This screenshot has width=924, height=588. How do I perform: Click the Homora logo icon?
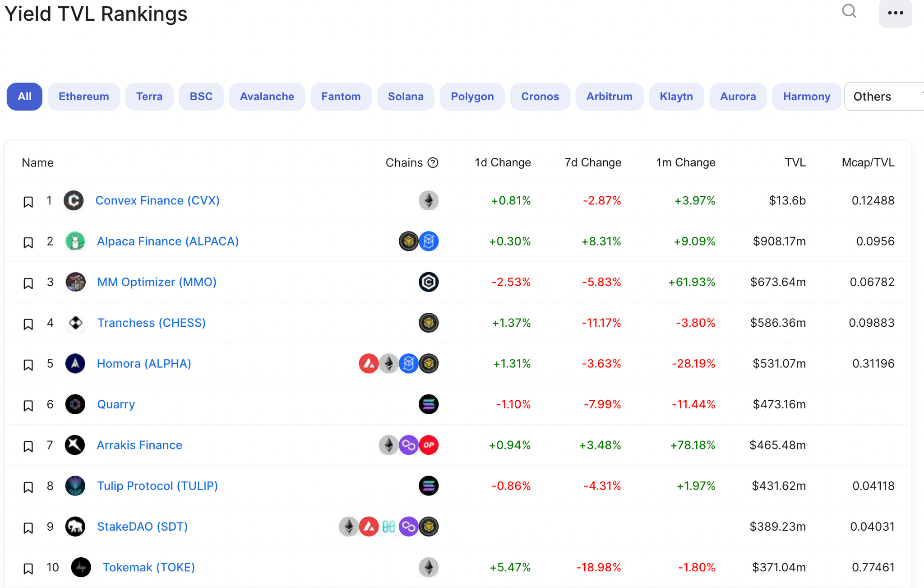75,363
